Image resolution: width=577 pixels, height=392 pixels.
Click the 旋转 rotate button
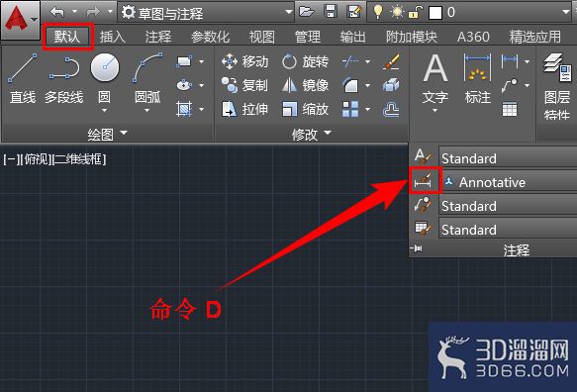click(x=305, y=61)
